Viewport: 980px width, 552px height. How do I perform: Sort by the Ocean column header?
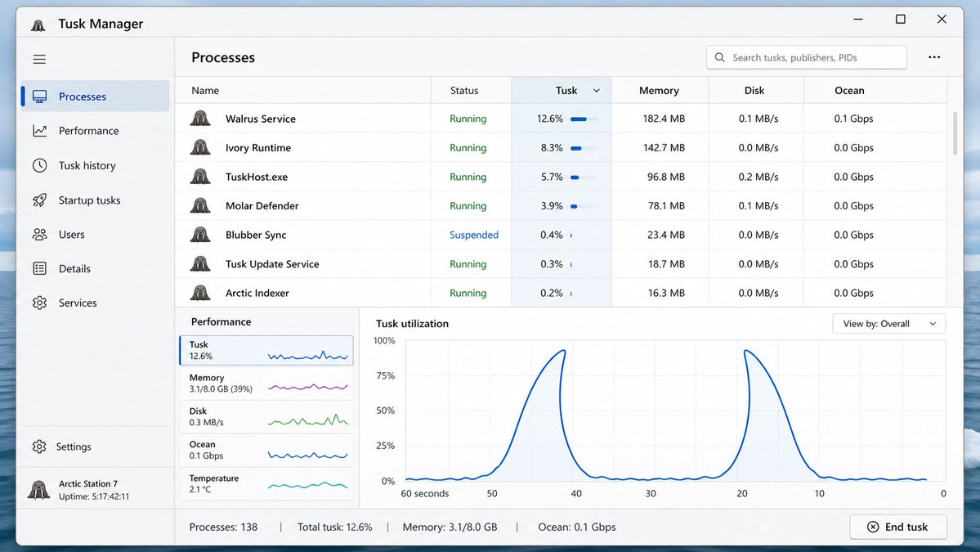[849, 91]
